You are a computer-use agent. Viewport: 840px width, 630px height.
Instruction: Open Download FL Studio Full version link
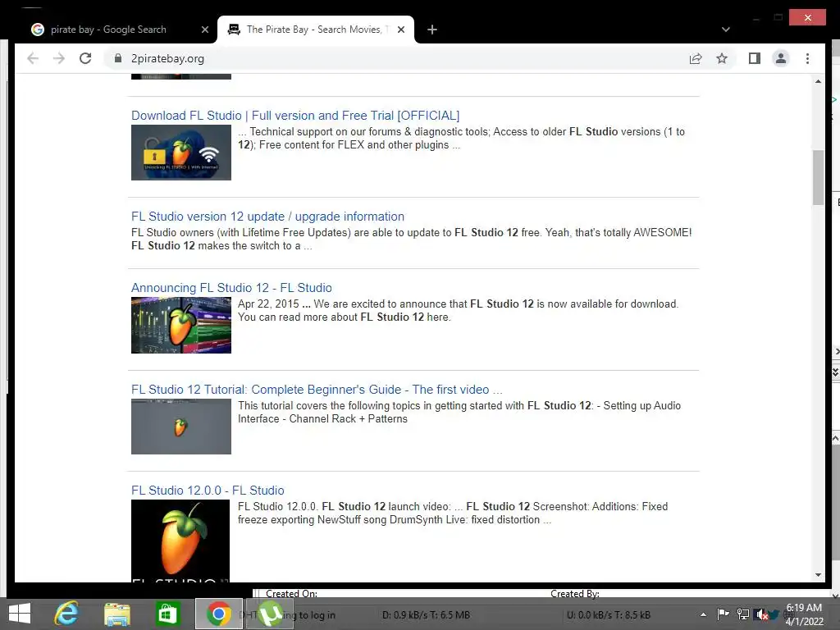(295, 115)
